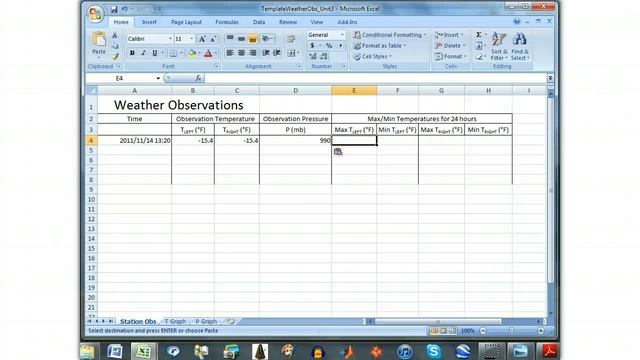Click the Cut scissors icon
The height and width of the screenshot is (360, 640).
[x=115, y=36]
